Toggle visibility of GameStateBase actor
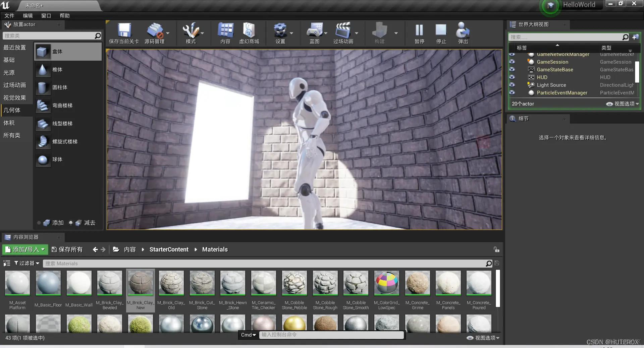The width and height of the screenshot is (644, 348). click(x=512, y=69)
